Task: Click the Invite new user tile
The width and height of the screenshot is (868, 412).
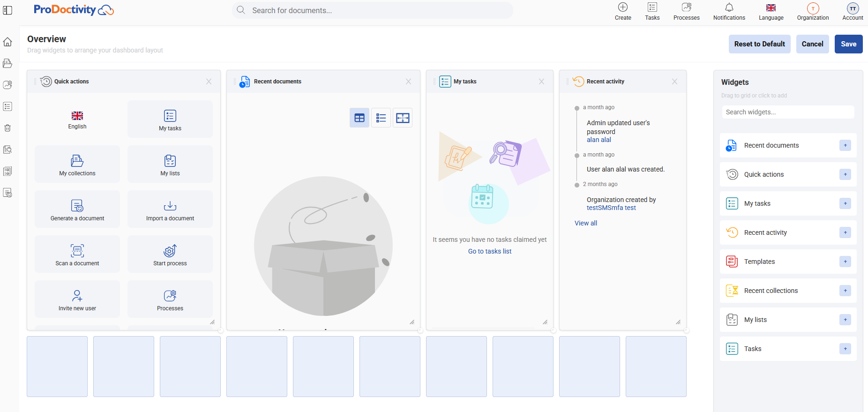Action: click(x=77, y=299)
